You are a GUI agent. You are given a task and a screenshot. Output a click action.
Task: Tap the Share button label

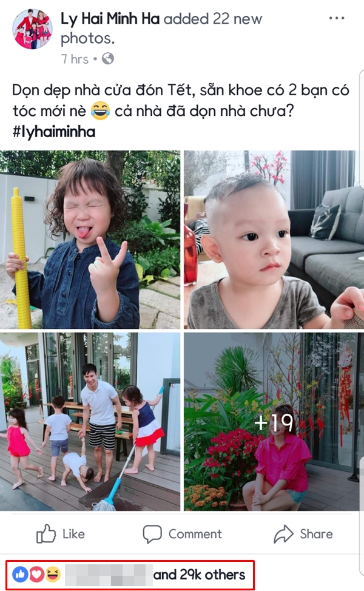click(316, 534)
